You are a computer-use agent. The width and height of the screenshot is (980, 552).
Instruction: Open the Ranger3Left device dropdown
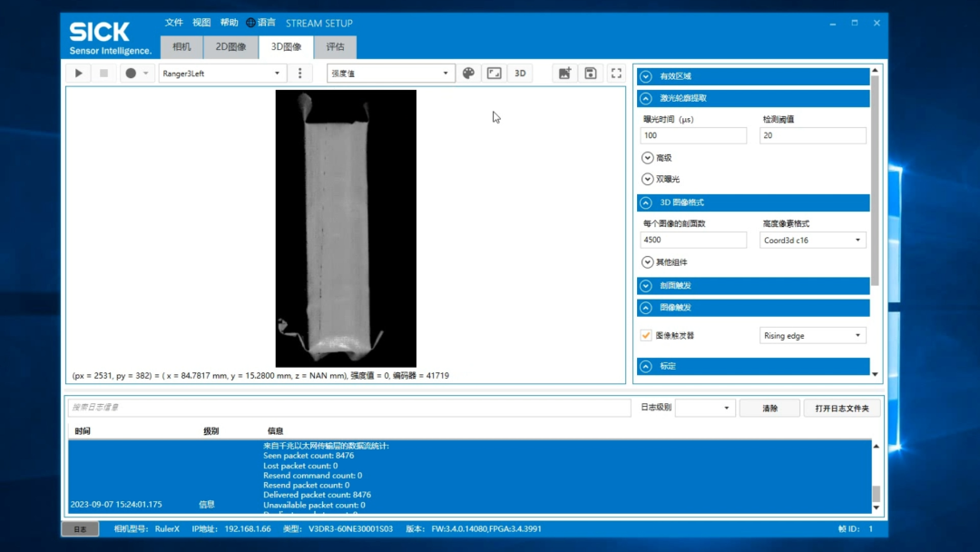[222, 74]
